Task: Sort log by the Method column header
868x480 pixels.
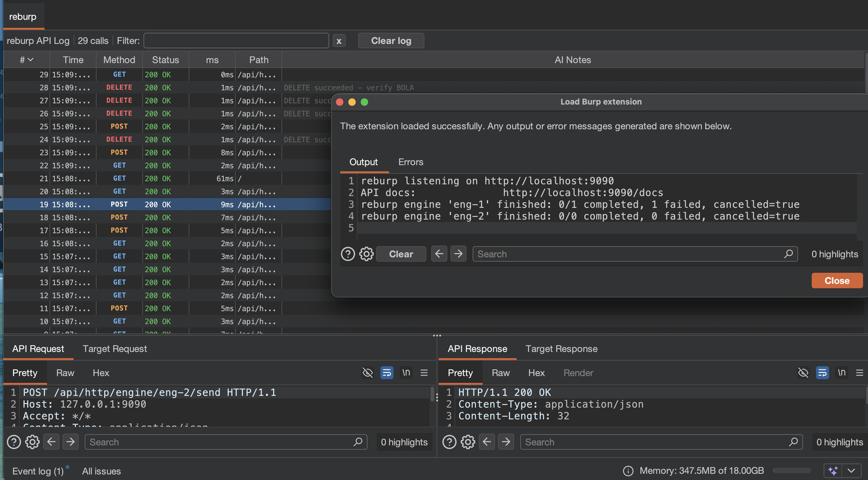Action: pyautogui.click(x=119, y=60)
